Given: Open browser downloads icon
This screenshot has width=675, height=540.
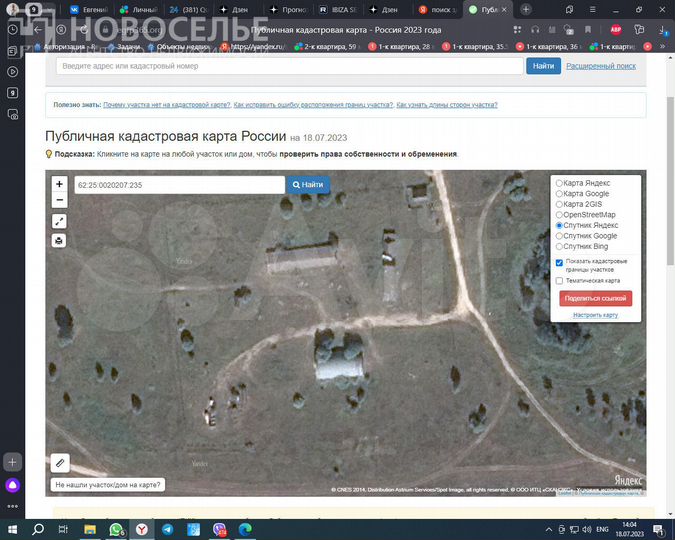Looking at the screenshot, I should 662,30.
